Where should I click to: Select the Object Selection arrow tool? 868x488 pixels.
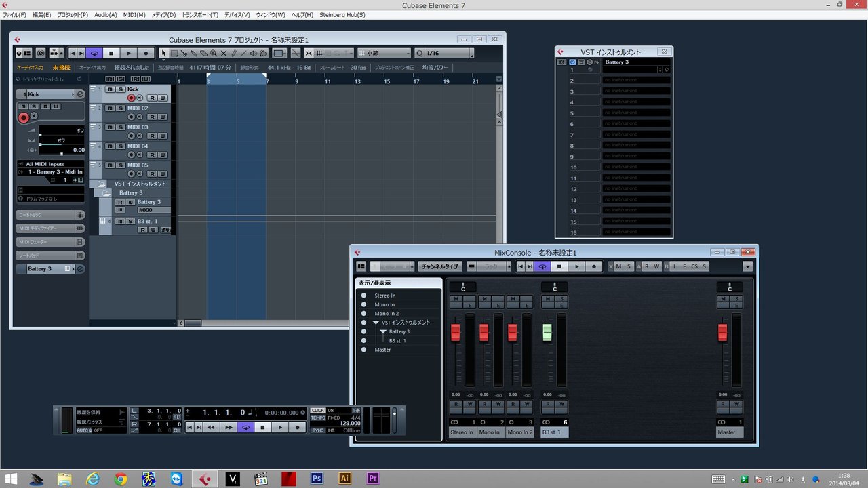[163, 53]
